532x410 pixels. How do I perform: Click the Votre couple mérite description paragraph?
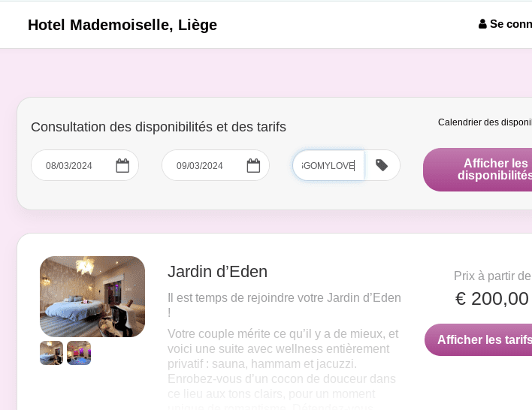284,367
